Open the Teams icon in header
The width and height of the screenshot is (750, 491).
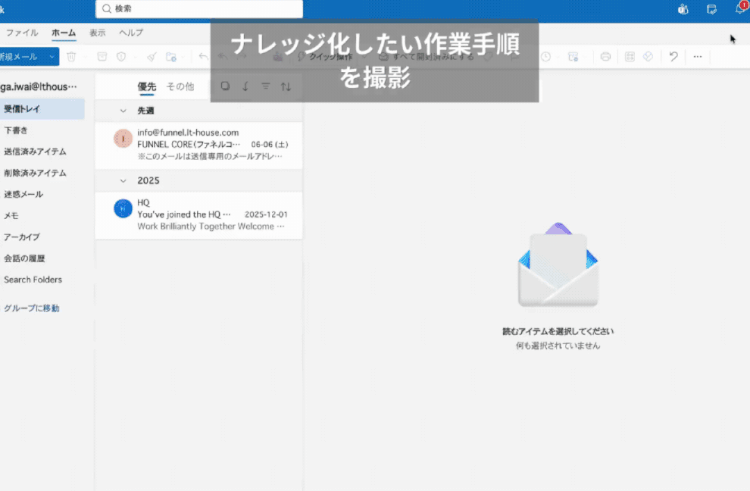pyautogui.click(x=683, y=9)
